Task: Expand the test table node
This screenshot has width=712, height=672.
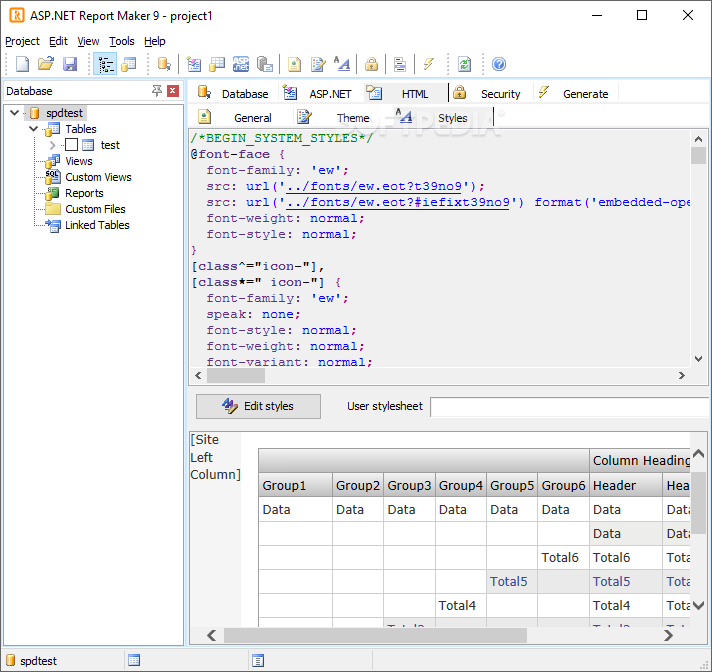Action: tap(52, 145)
